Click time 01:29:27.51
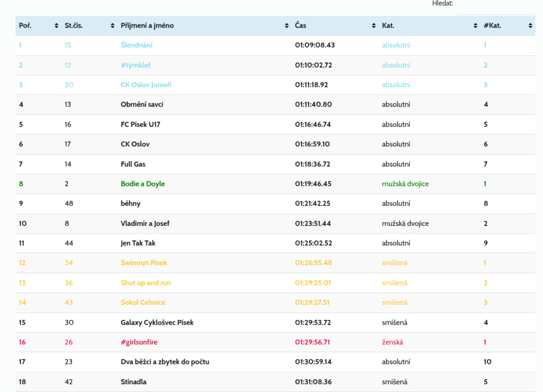The width and height of the screenshot is (543, 392). pos(312,303)
